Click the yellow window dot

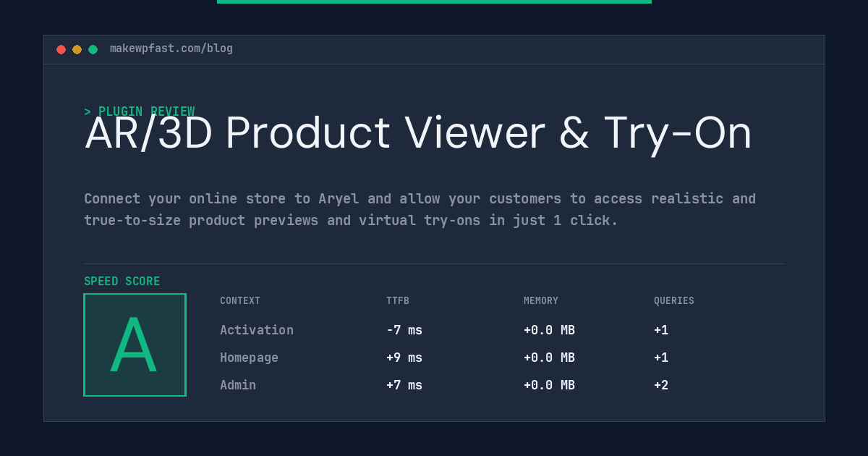[77, 49]
